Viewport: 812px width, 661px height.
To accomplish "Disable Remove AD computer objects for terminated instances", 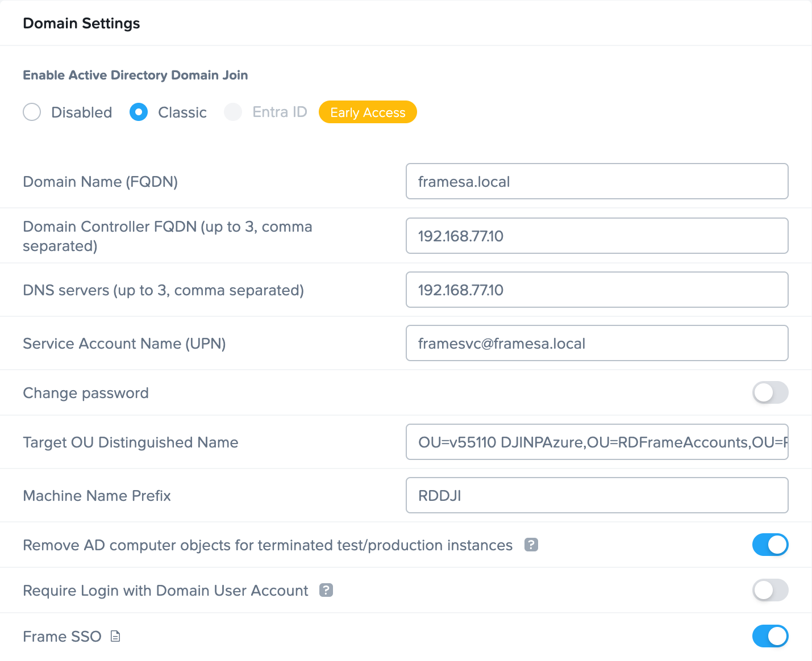I will [770, 545].
